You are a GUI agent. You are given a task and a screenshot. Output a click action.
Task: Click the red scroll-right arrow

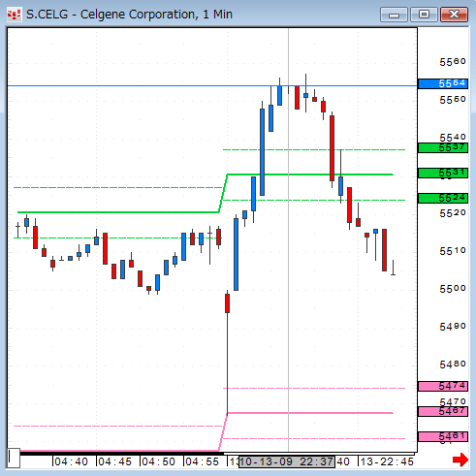pos(460,460)
